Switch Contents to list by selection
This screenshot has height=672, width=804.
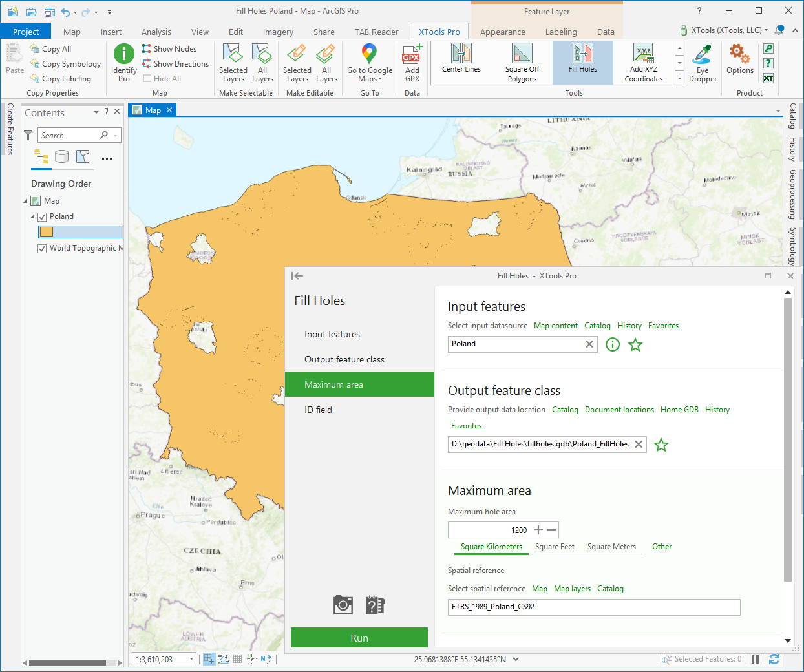[x=83, y=156]
